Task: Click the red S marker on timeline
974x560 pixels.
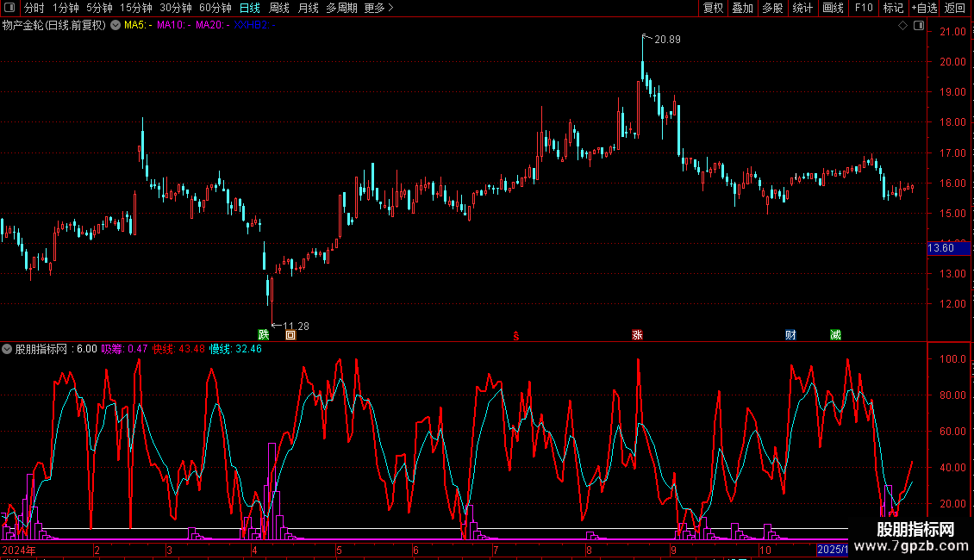Action: pos(515,336)
